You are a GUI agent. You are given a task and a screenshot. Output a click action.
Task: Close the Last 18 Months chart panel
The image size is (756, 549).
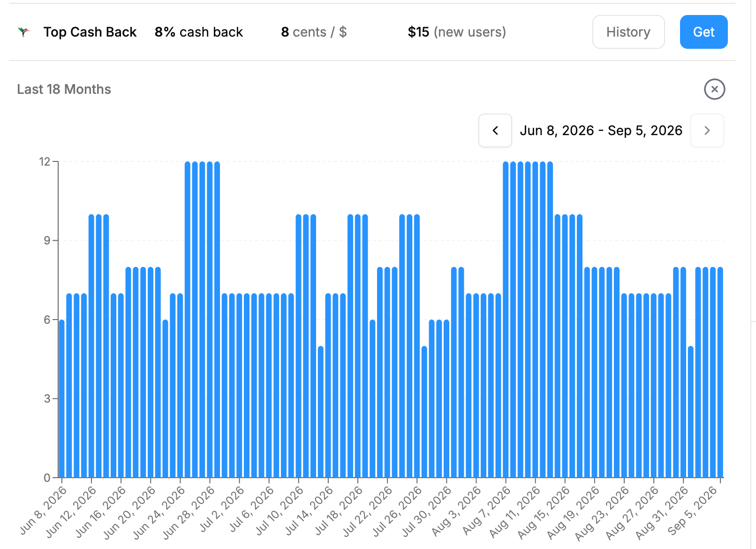[x=714, y=89]
